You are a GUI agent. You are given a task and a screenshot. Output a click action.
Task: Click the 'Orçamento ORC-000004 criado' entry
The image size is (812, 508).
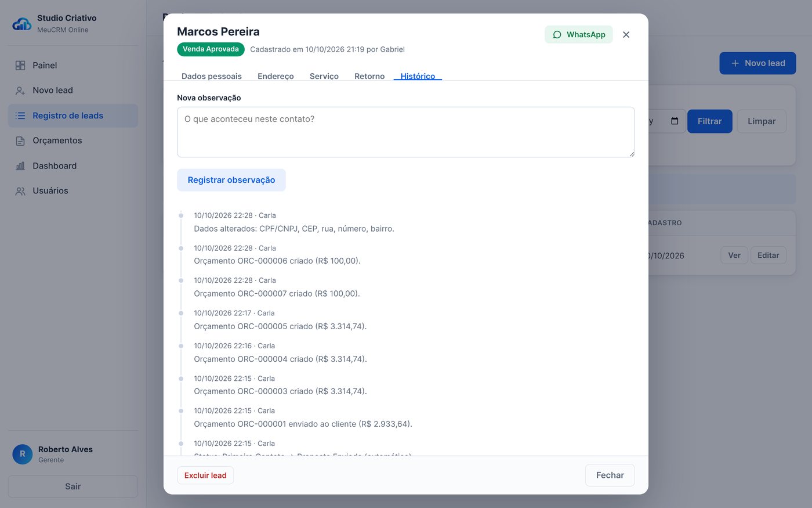[x=280, y=359]
